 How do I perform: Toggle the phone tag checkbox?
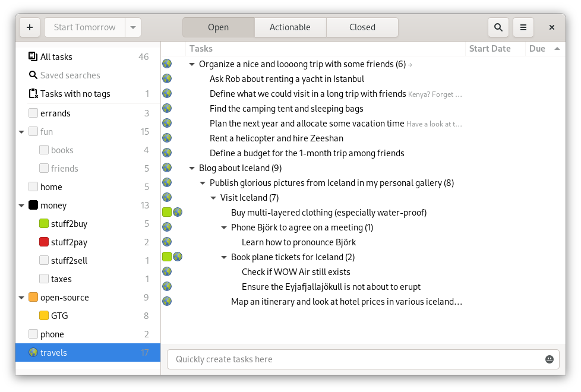(x=33, y=334)
